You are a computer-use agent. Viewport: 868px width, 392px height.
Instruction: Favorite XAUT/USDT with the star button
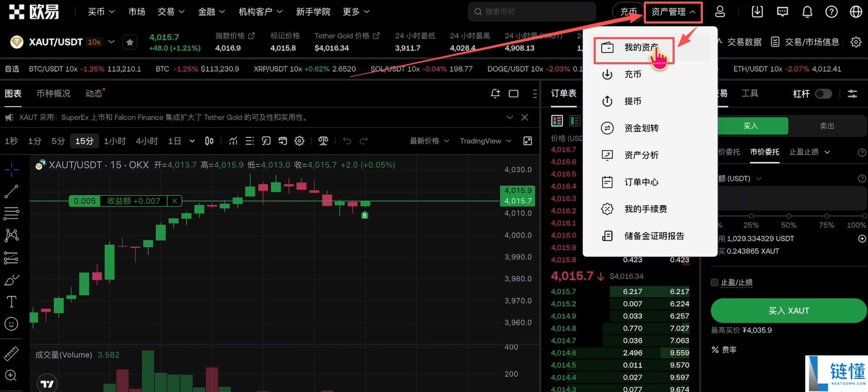[x=130, y=42]
